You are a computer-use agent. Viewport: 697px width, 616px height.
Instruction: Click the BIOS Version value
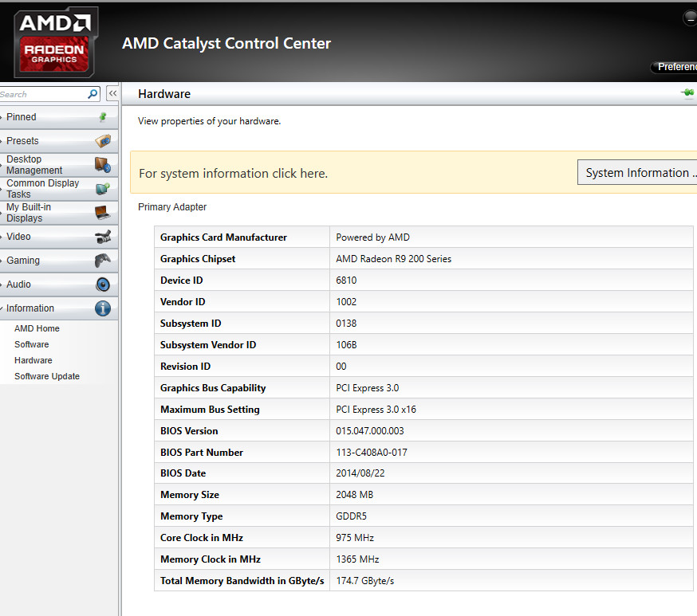tap(370, 431)
